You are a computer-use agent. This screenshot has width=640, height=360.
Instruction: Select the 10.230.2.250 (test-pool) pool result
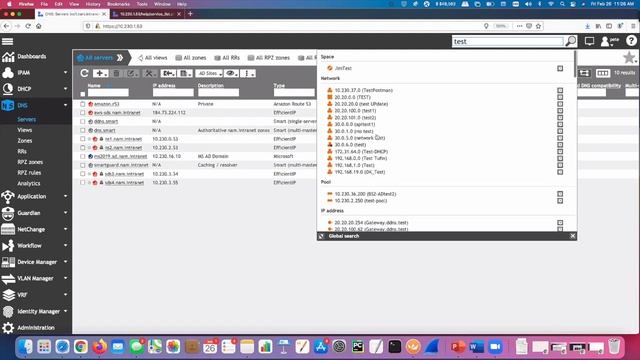(360, 201)
